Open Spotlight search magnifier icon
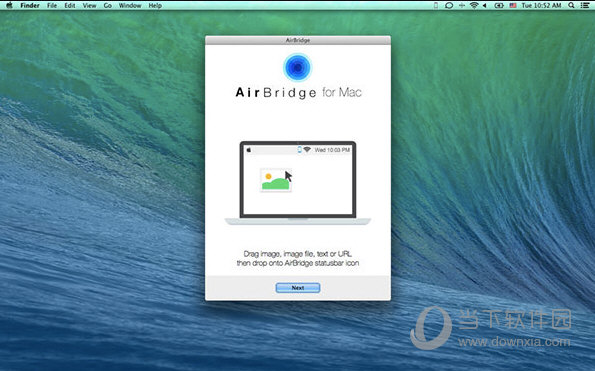 (x=571, y=5)
